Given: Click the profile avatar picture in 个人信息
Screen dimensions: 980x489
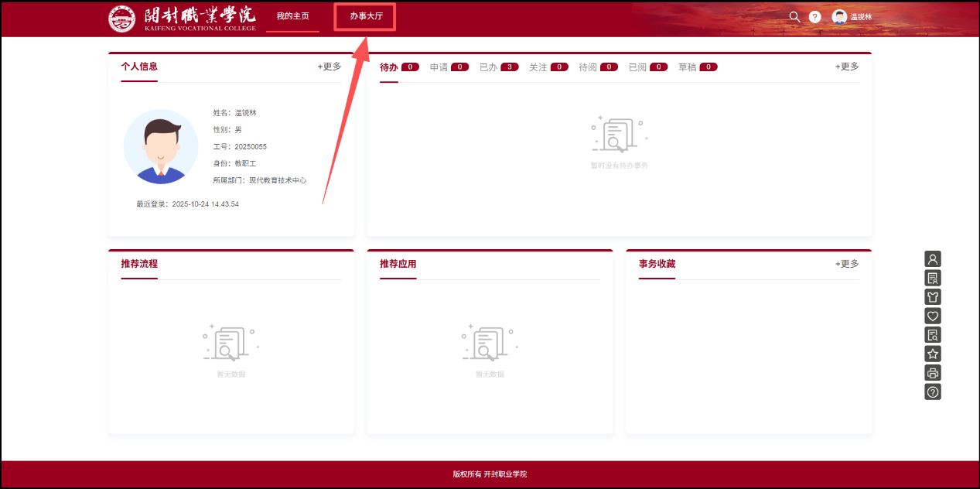Looking at the screenshot, I should (161, 146).
